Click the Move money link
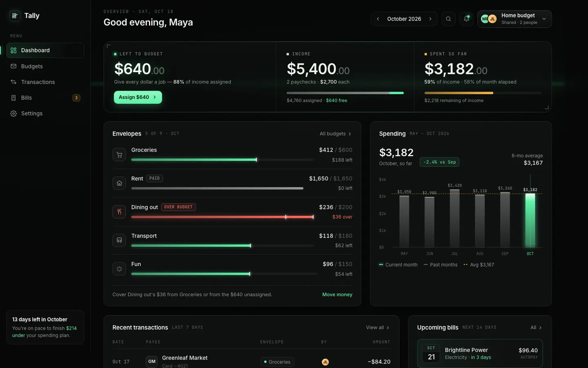The height and width of the screenshot is (368, 588). (337, 294)
